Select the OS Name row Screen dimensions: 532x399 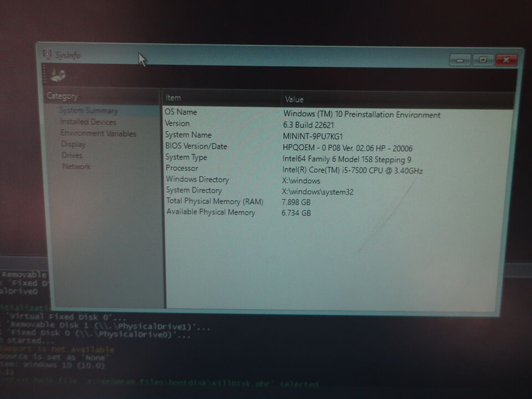point(181,112)
